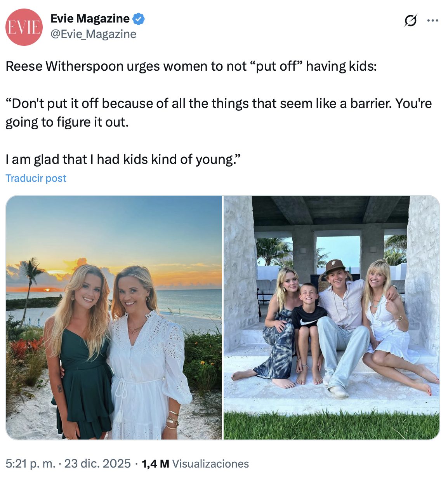Viewport: 448px width, 480px height.
Task: Click the white Nike swoosh on the black shirt
Action: pos(306,322)
